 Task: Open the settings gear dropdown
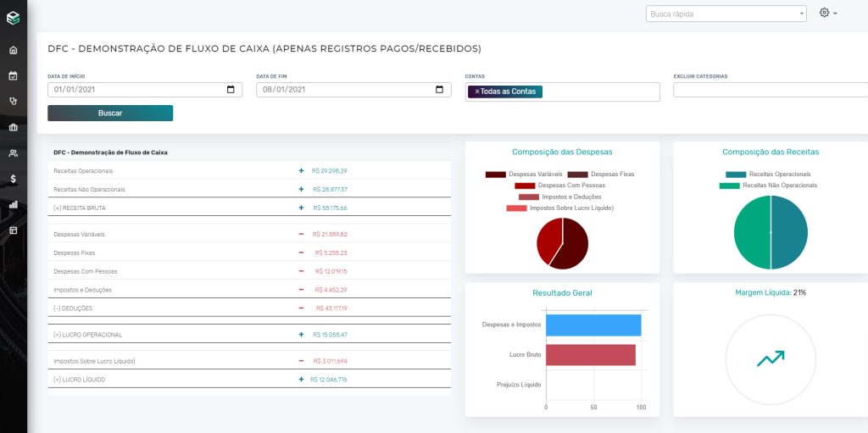[x=828, y=13]
